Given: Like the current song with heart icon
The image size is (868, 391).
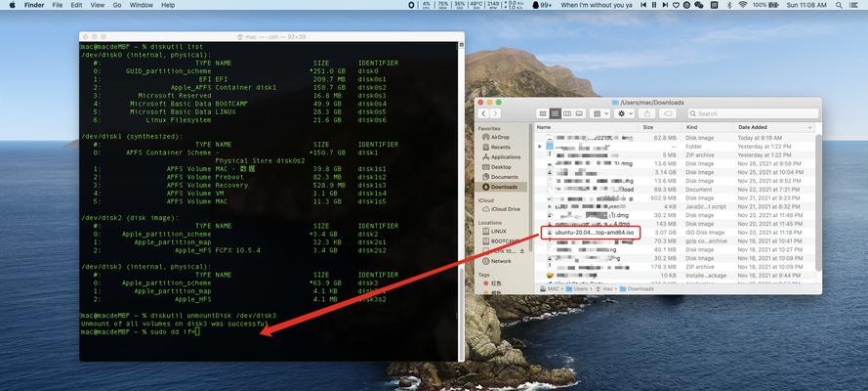Looking at the screenshot, I should point(676,5).
